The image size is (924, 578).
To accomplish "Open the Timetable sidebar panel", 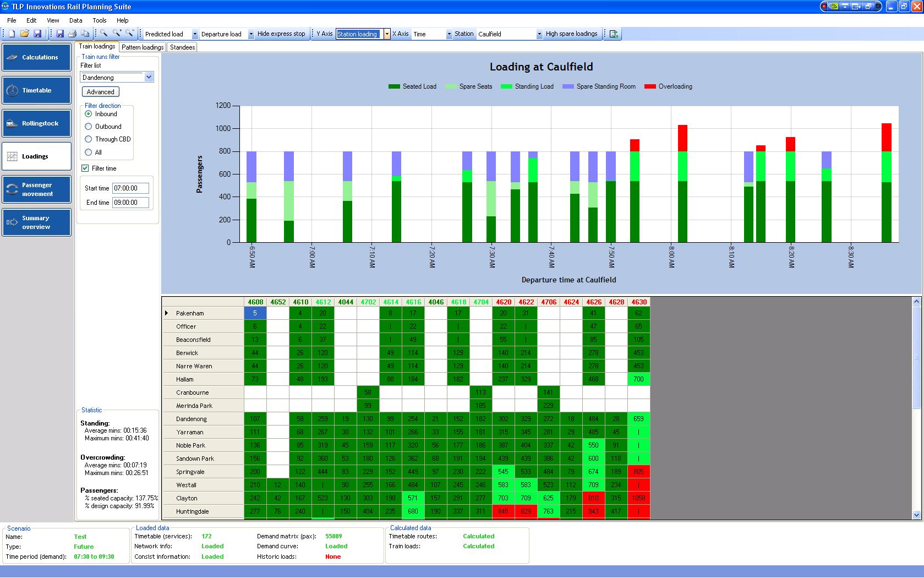I will tap(36, 90).
